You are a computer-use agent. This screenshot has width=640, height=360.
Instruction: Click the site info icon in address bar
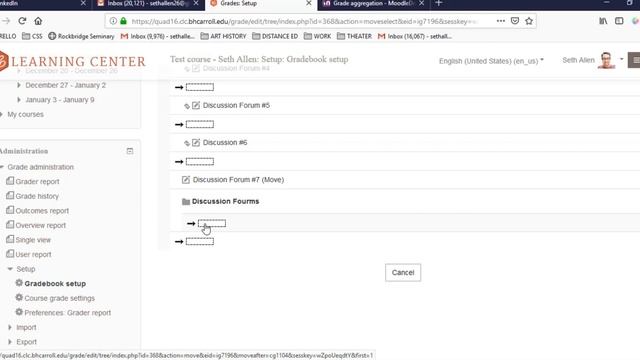pos(113,21)
